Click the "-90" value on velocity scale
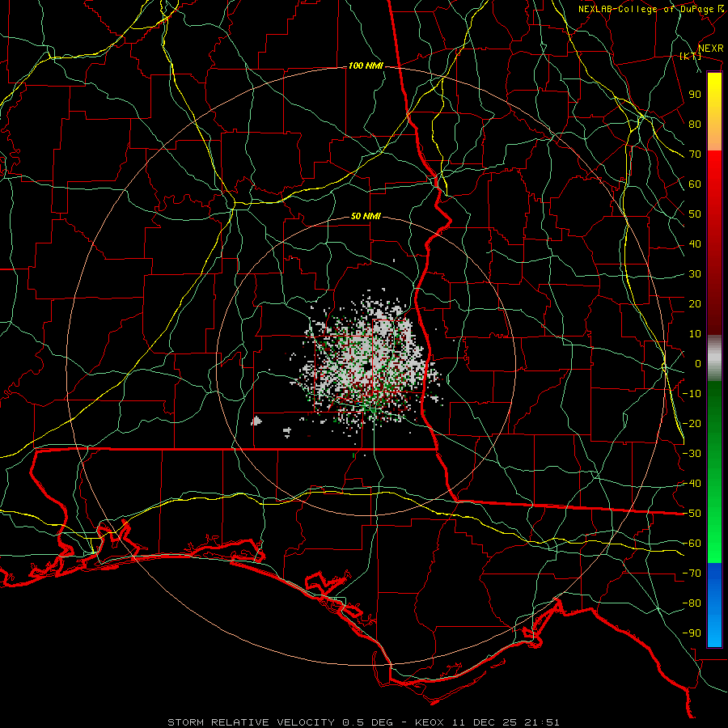This screenshot has height=728, width=728. tap(692, 633)
